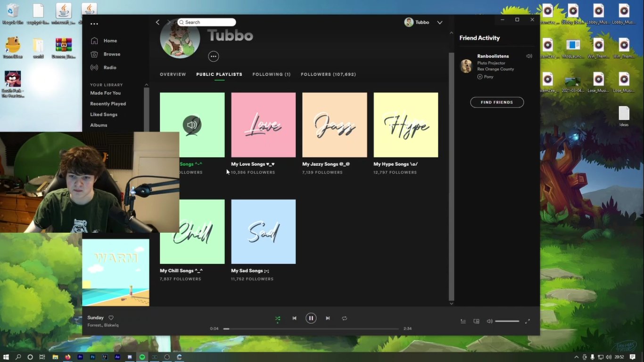Click the Search field
Image resolution: width=644 pixels, height=362 pixels.
(x=206, y=22)
